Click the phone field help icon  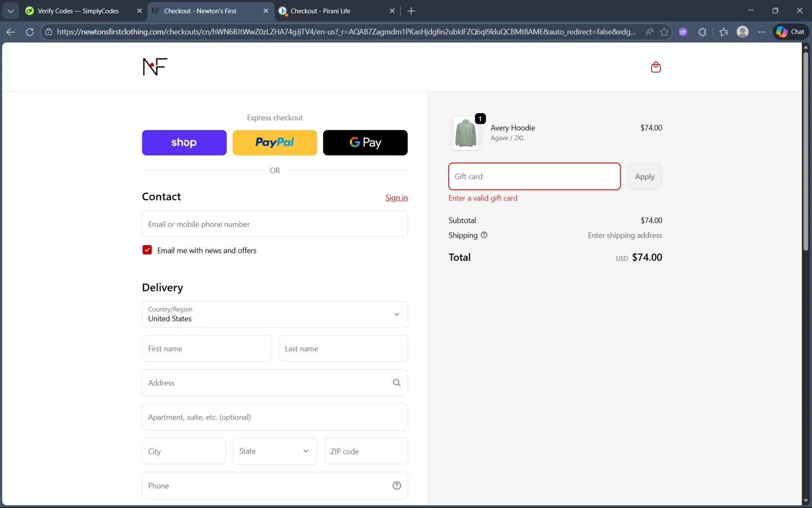(396, 486)
